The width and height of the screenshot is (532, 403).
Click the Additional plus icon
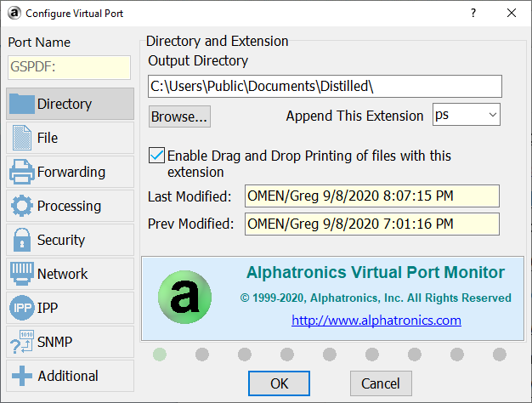coord(22,376)
